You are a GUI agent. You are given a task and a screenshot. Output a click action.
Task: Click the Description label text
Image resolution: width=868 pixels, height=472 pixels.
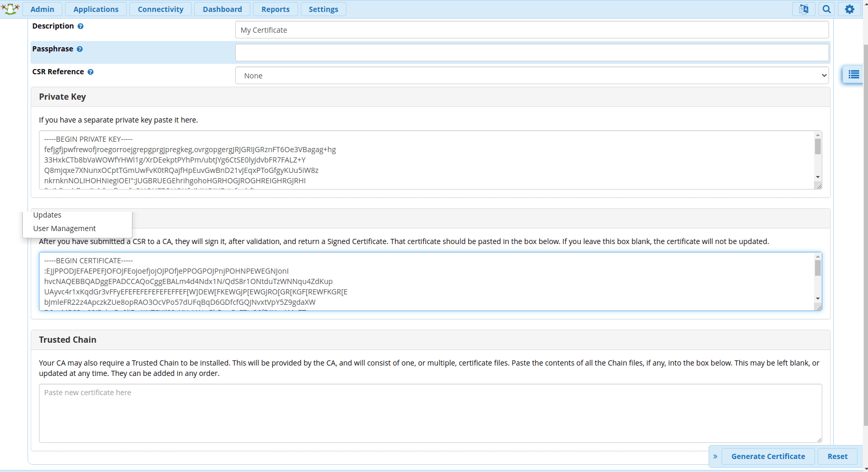pyautogui.click(x=53, y=26)
